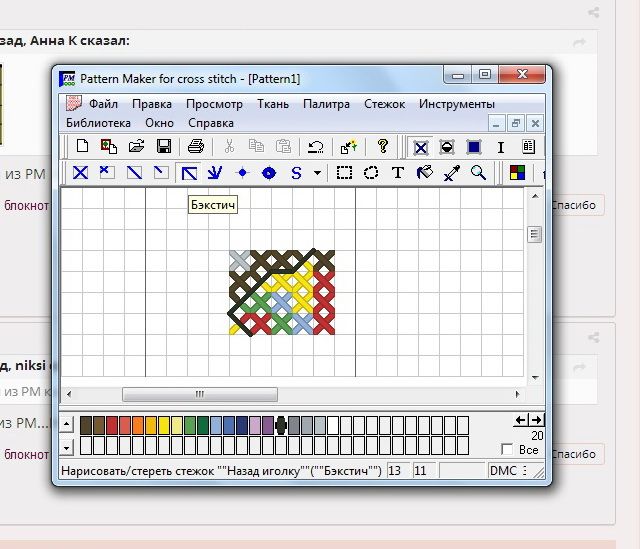Select the yellow palette swatch
Viewport: 640px width, 549px height.
click(176, 425)
